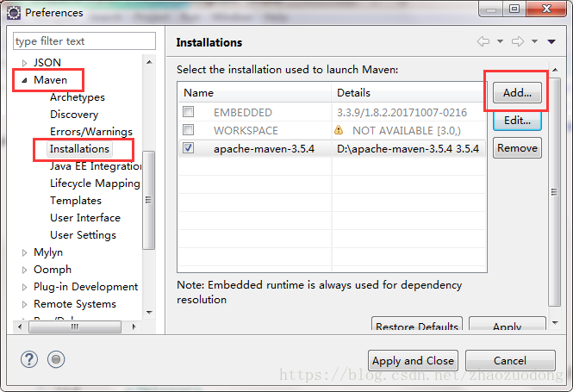Click the NOT AVAILABLE [3.0,) details cell
The image size is (573, 392).
[x=407, y=131]
